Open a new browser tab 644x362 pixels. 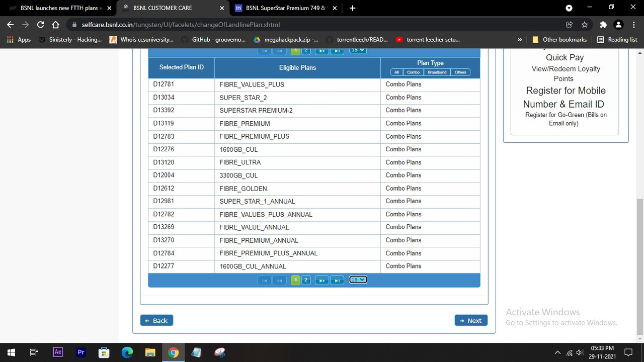[353, 8]
